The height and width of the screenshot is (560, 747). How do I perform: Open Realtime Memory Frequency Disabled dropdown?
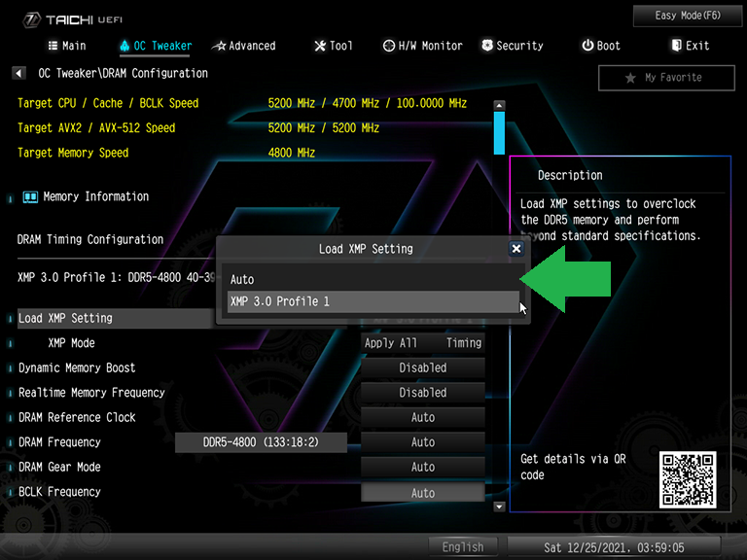tap(422, 393)
